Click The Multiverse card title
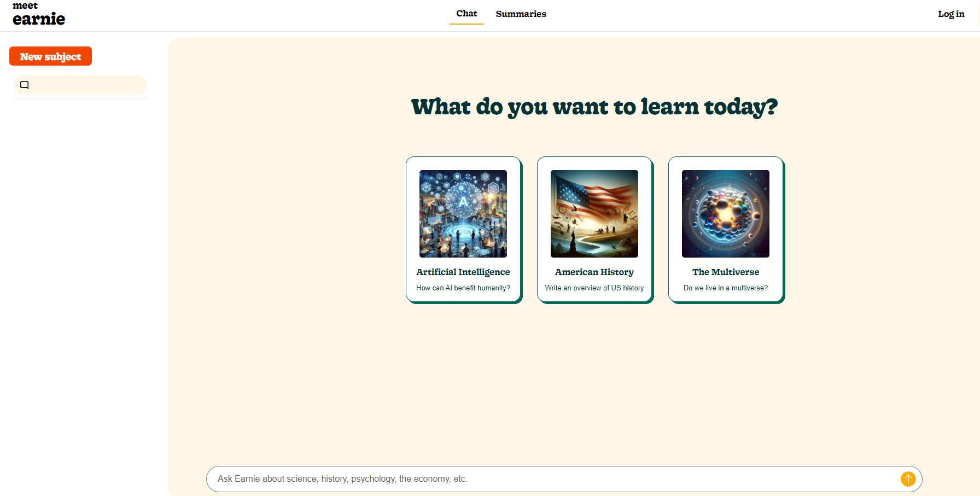 click(x=725, y=272)
